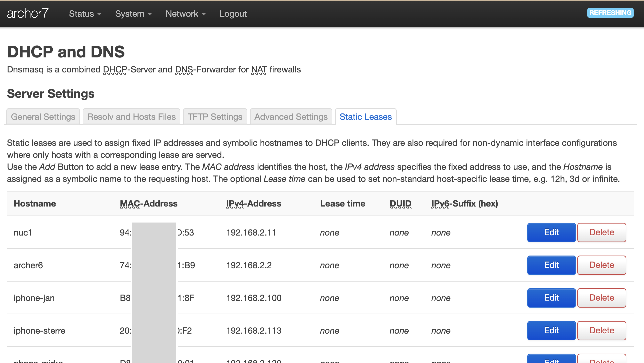Click IP address 192.168.2.2
This screenshot has height=363, width=644.
(x=249, y=265)
